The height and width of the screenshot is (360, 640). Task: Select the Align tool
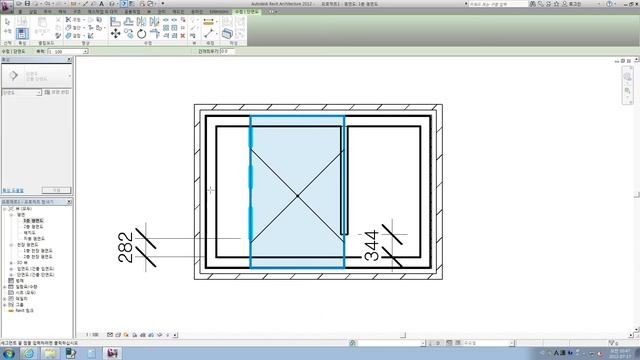[x=116, y=21]
